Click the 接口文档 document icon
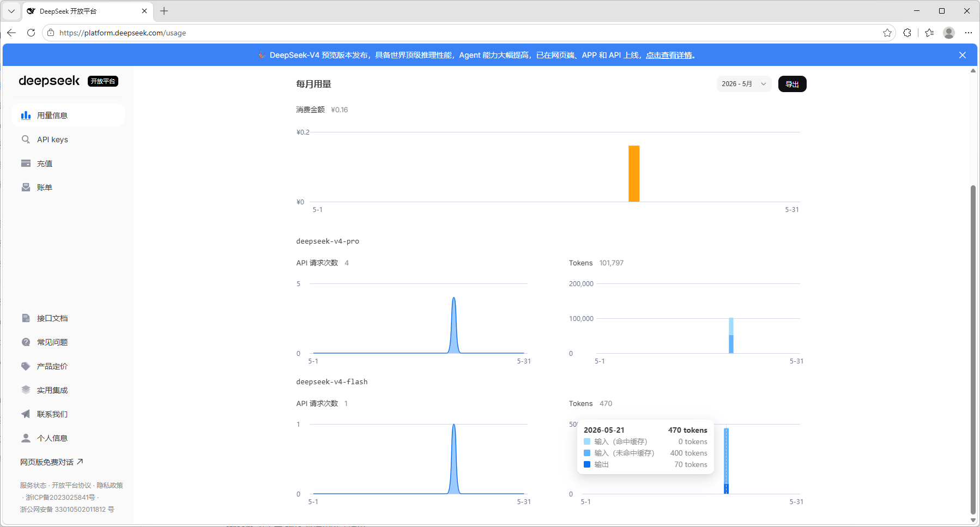 pyautogui.click(x=26, y=318)
